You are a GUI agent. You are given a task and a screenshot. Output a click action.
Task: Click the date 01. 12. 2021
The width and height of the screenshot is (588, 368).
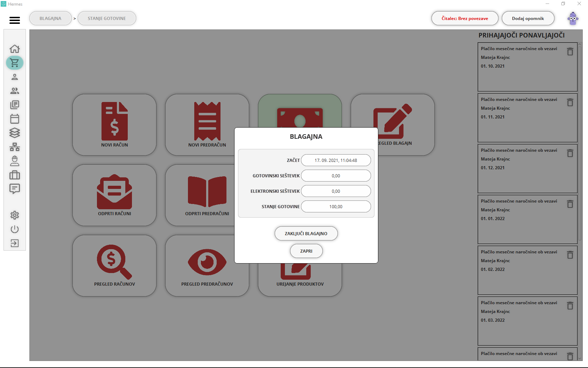pos(493,168)
